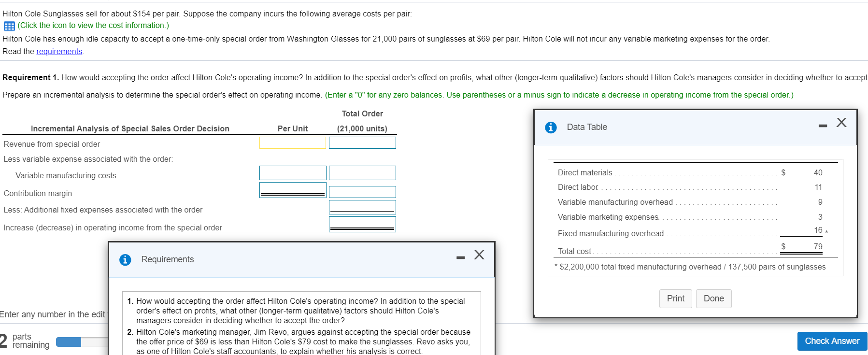This screenshot has width=868, height=355.
Task: Open the requirements link
Action: point(59,51)
